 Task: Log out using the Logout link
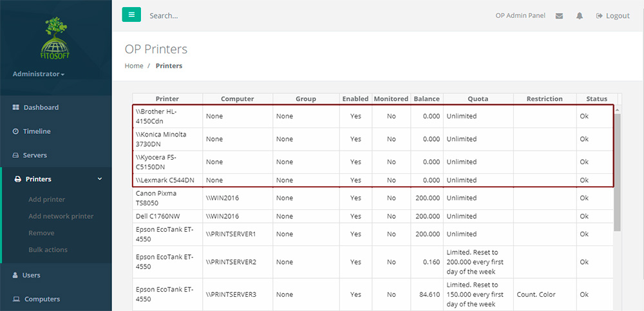point(612,15)
